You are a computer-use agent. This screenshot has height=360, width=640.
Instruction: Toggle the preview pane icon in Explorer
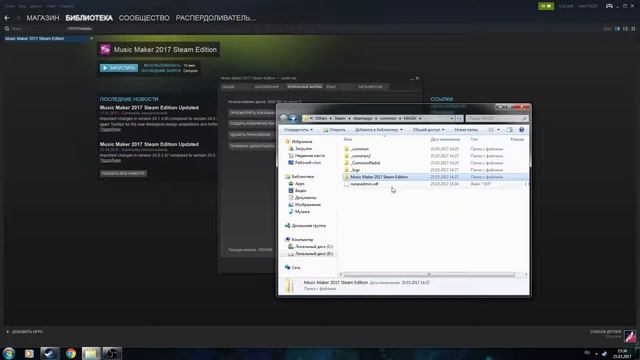(509, 130)
